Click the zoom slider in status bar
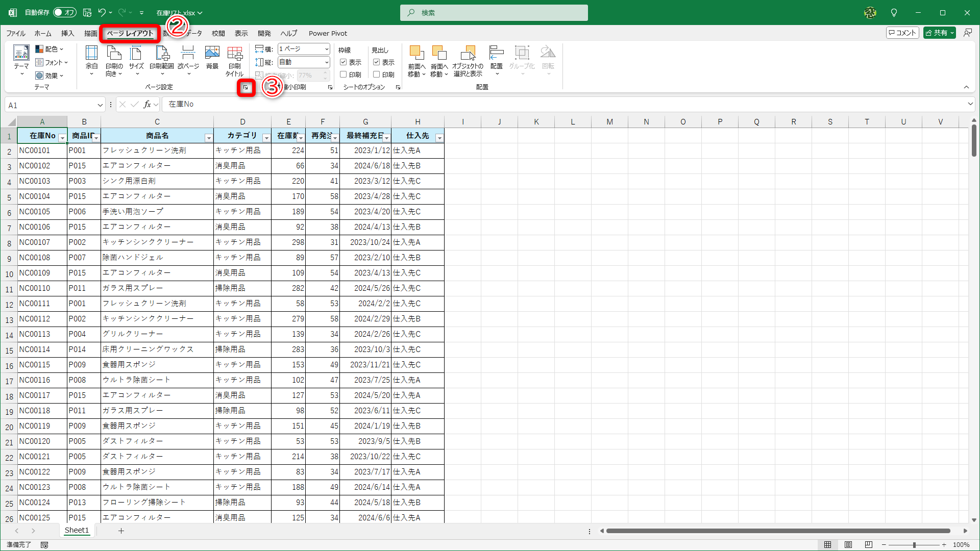The height and width of the screenshot is (551, 980). pos(914,544)
